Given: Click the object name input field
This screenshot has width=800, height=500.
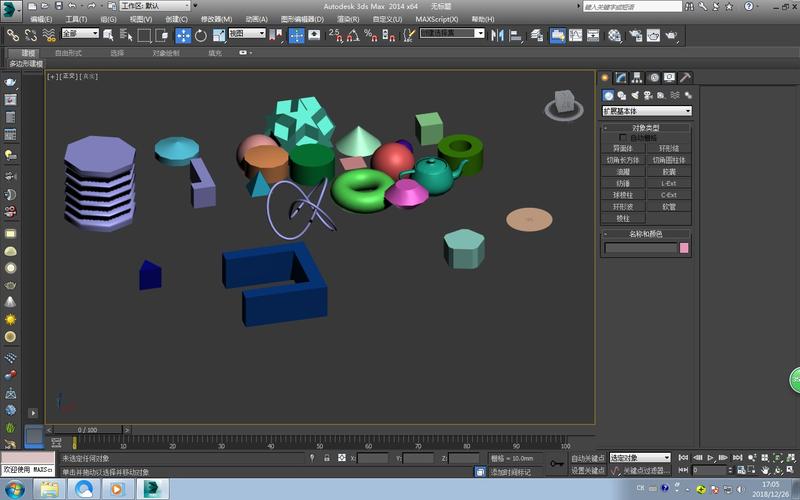Looking at the screenshot, I should coord(641,248).
